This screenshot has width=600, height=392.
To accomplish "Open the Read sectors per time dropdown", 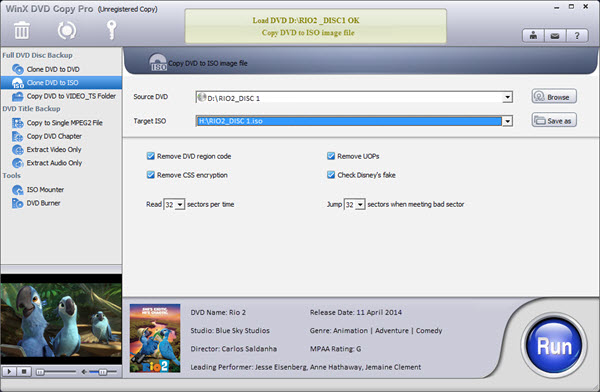I will coord(180,205).
